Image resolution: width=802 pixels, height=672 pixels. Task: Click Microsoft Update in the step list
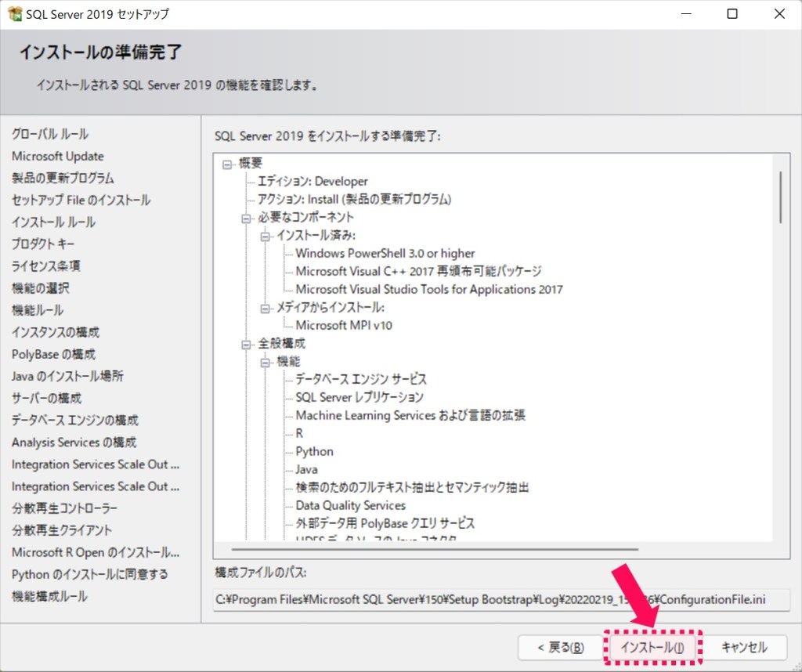(x=58, y=156)
